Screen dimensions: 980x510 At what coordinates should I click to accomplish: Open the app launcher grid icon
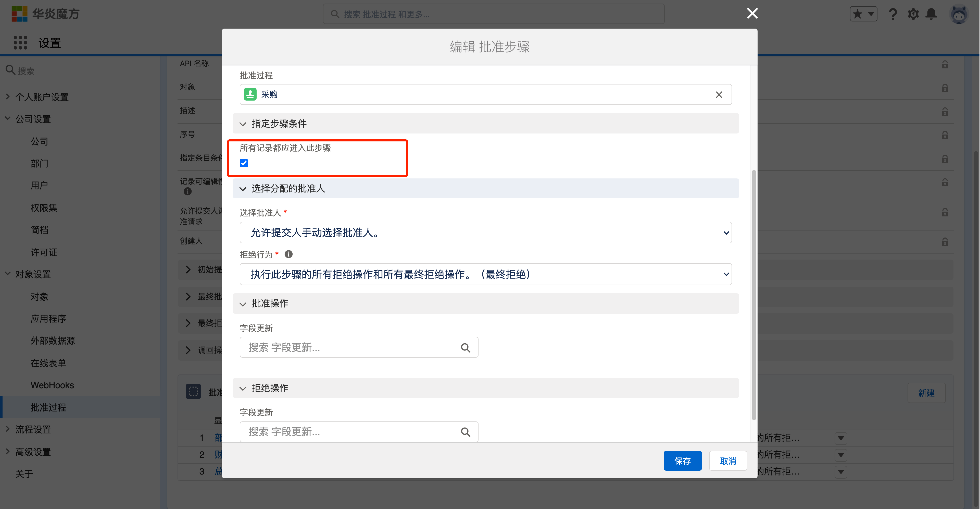pos(21,43)
